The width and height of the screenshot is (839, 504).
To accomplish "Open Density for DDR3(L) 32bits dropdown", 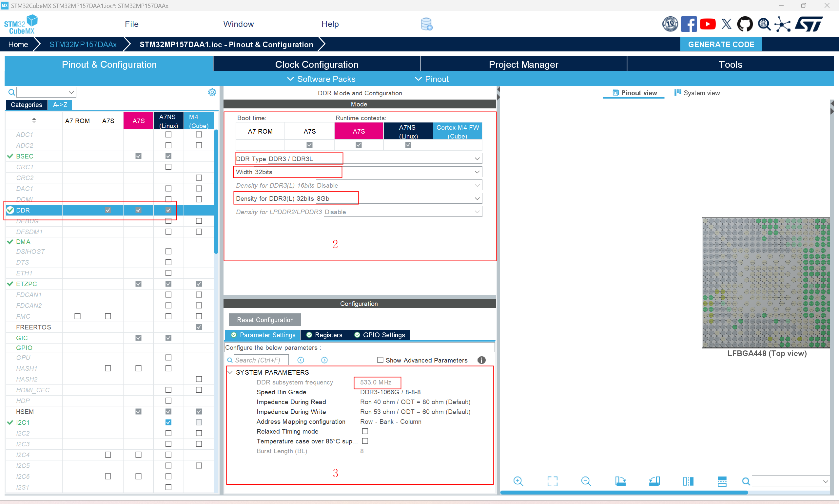I will click(477, 199).
